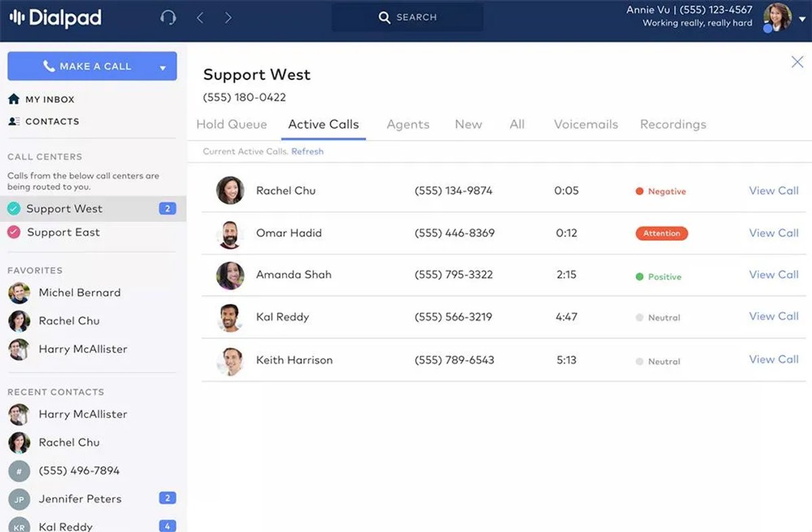
Task: Select Rachel Chu in Favorites
Action: point(54,321)
